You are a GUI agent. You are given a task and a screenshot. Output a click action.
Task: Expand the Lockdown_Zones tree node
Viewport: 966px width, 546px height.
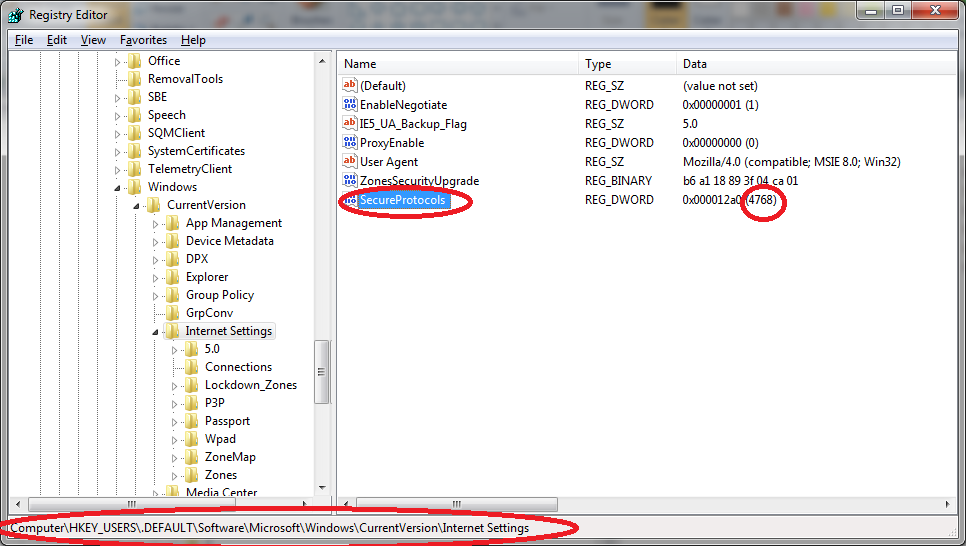pyautogui.click(x=174, y=386)
